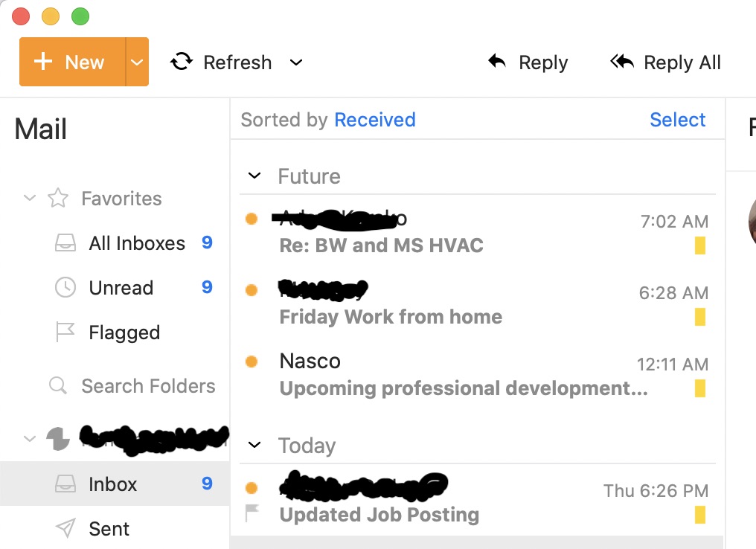Select the Inbox folder in sidebar
The image size is (756, 549).
115,484
